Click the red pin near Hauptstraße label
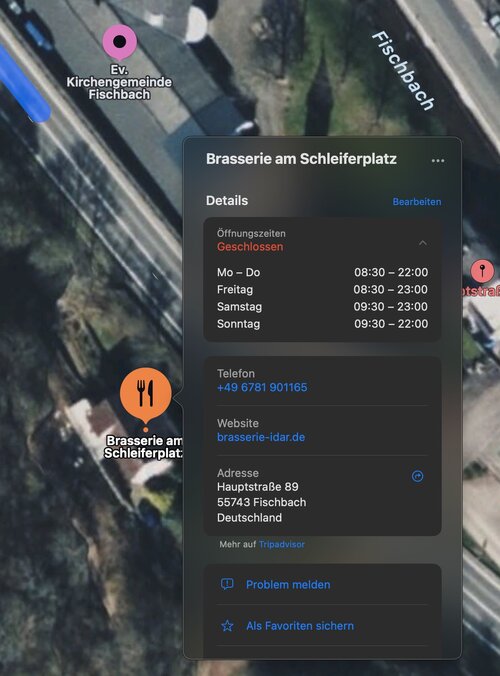This screenshot has height=676, width=500. (482, 272)
